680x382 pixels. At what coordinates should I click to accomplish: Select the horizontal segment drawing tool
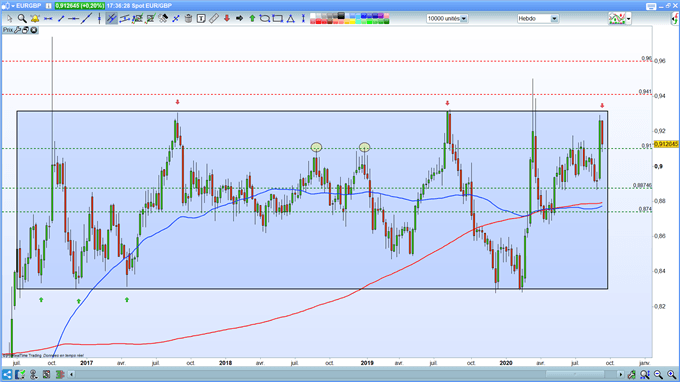(x=48, y=19)
